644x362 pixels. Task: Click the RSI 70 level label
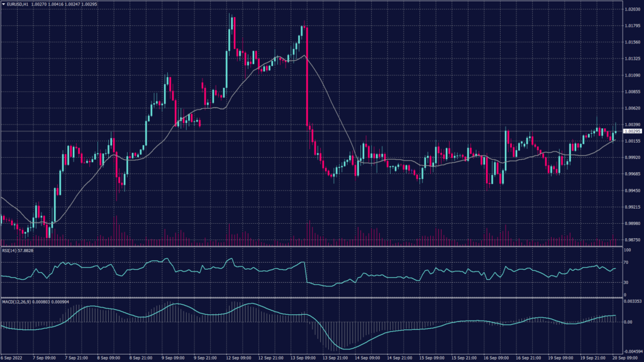(626, 262)
